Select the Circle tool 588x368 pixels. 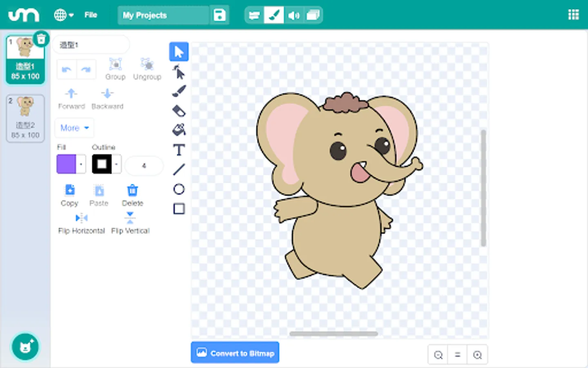pos(179,189)
